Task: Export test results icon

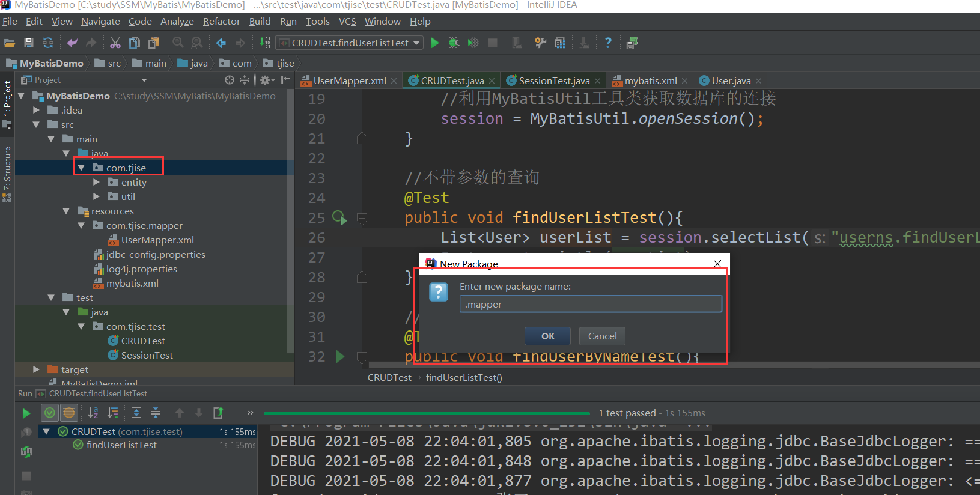Action: coord(218,413)
